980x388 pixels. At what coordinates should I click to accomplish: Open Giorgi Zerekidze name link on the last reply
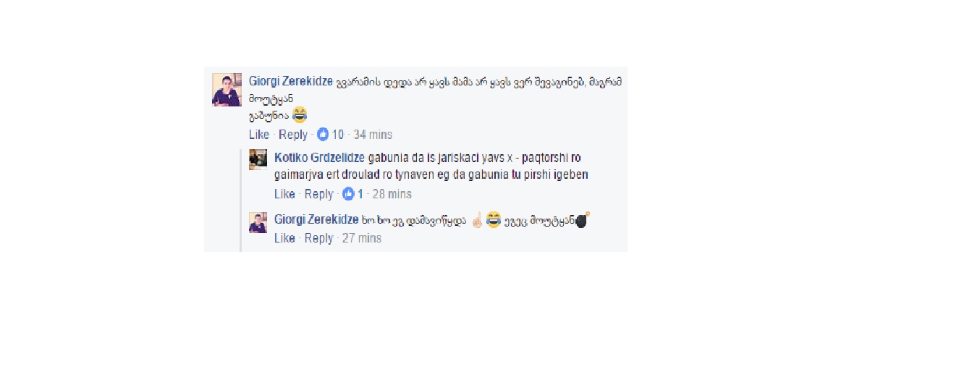coord(316,219)
